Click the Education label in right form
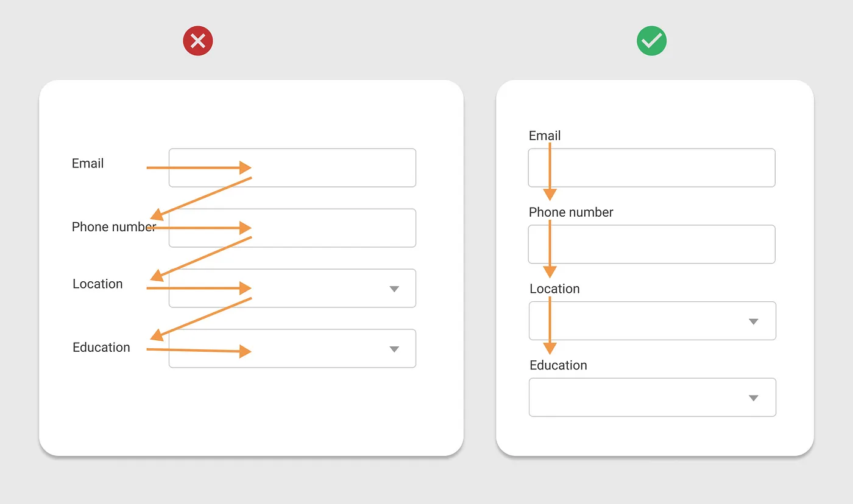Image resolution: width=853 pixels, height=504 pixels. [558, 365]
